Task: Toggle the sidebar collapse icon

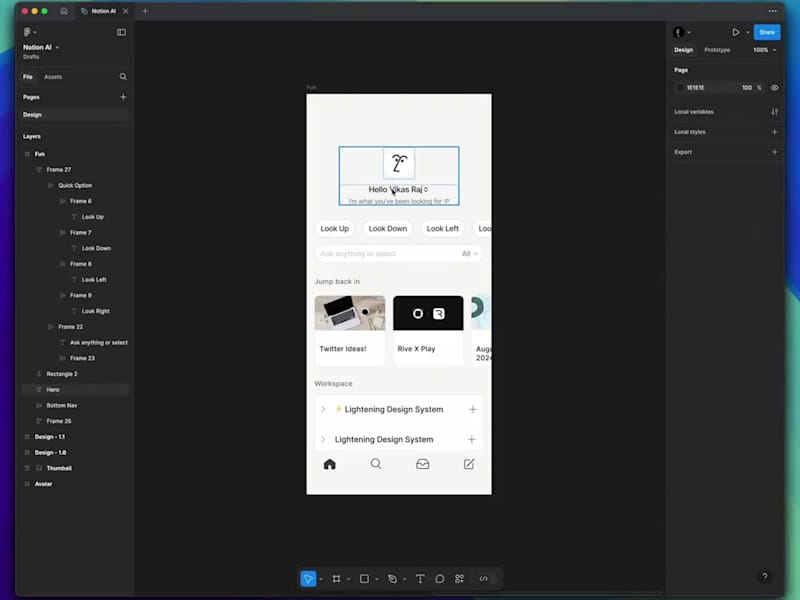Action: 121,32
